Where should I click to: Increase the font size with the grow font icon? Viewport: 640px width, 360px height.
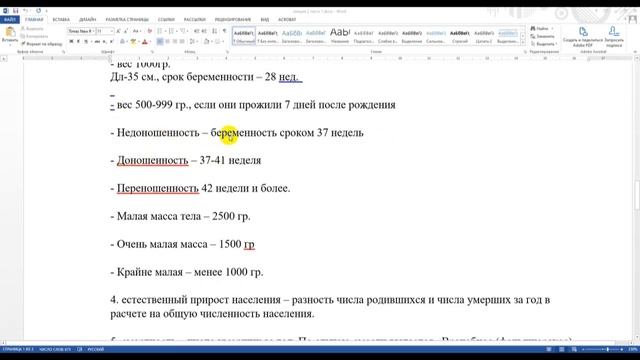point(118,31)
